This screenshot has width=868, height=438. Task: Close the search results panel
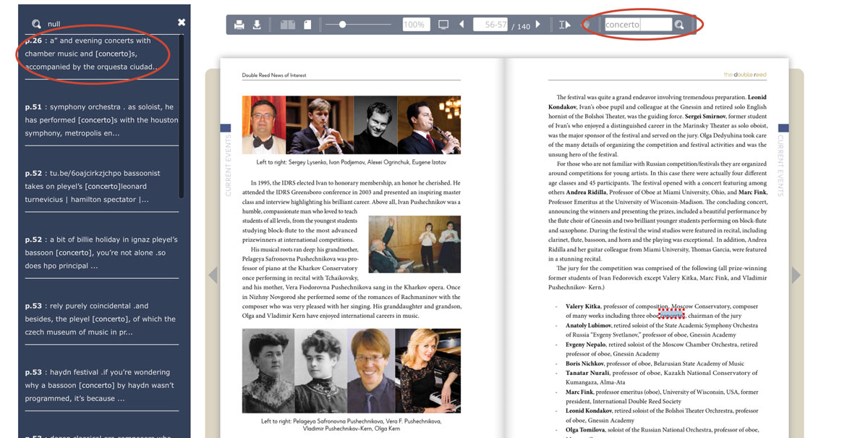point(182,22)
